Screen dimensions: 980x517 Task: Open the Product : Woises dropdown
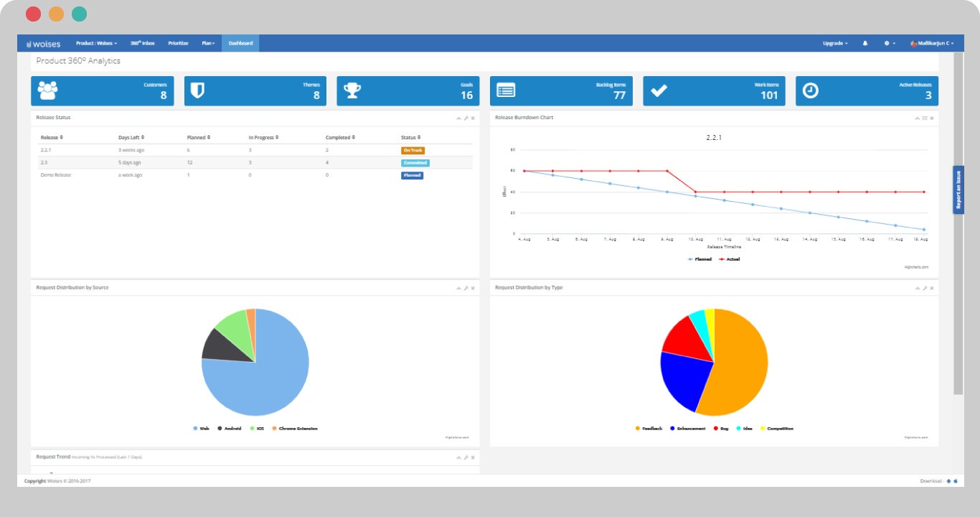point(96,43)
